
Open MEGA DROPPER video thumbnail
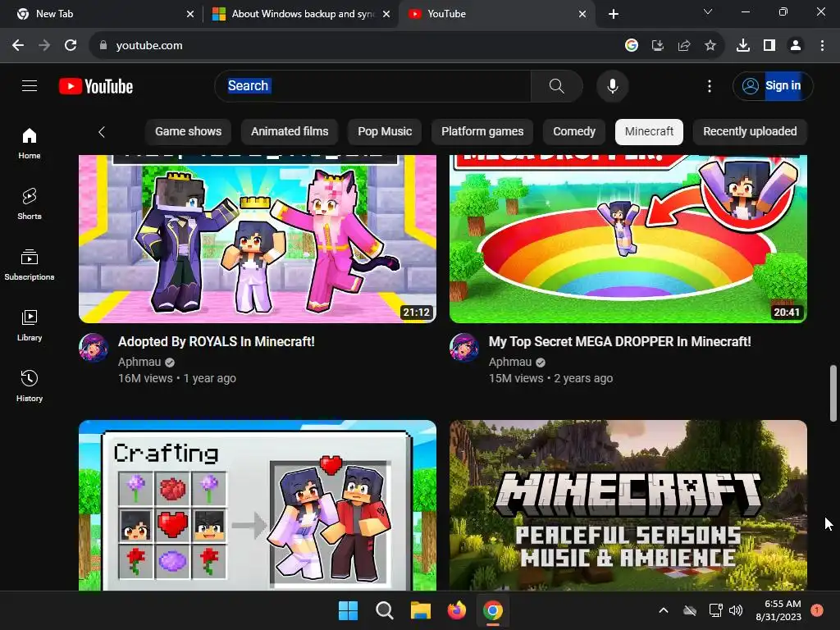(628, 239)
